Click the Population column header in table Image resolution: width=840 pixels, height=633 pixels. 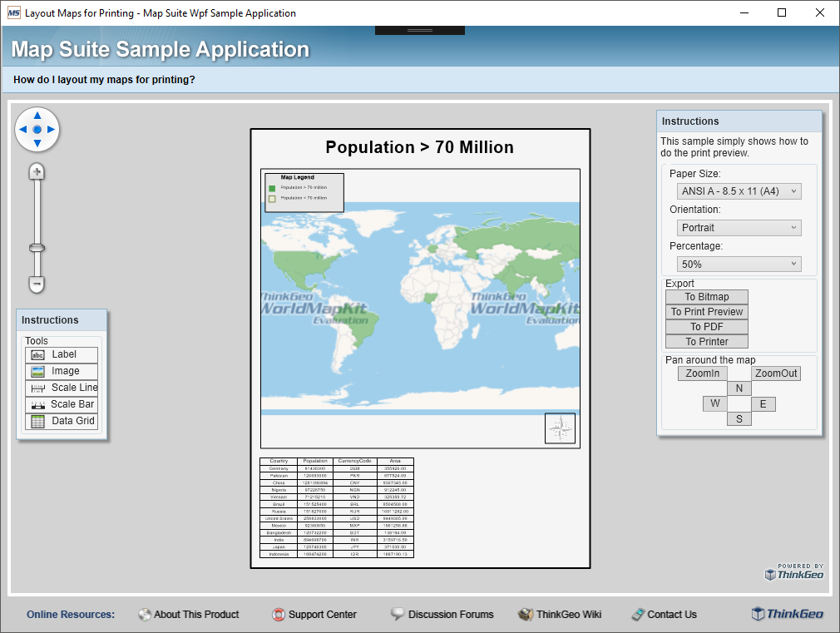[315, 461]
